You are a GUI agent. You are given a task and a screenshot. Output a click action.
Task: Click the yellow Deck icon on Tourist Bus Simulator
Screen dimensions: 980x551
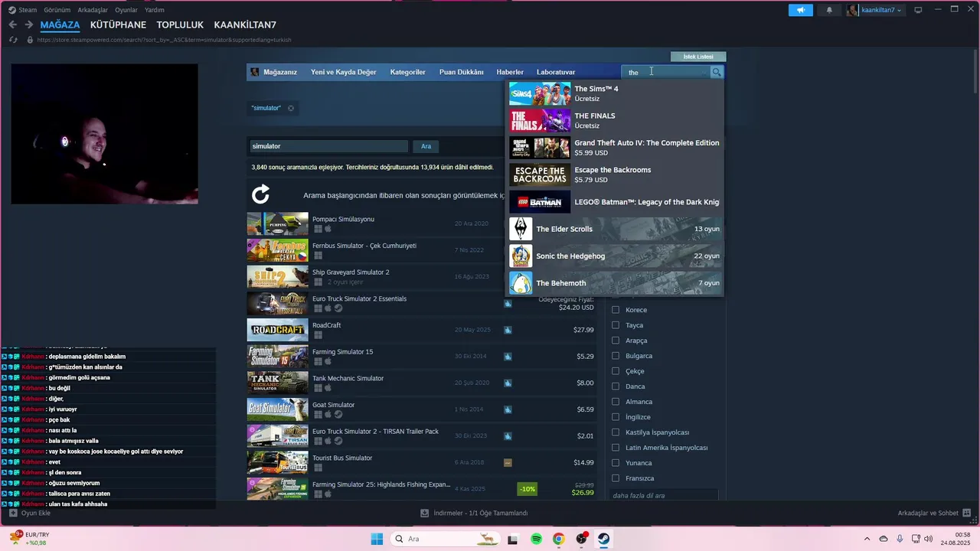508,463
